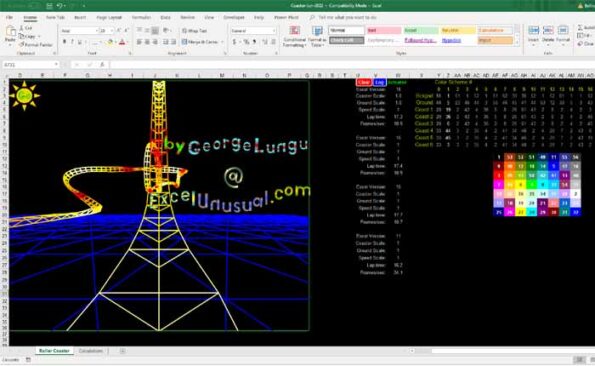This screenshot has width=595, height=366.
Task: Expand the Name Box dropdown arrow
Action: [x=56, y=64]
